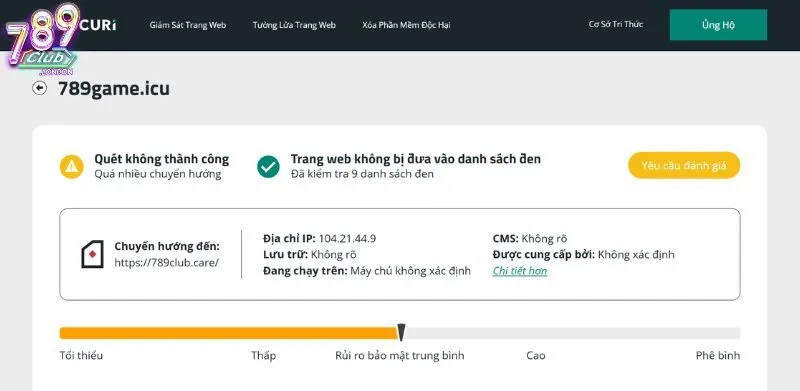Click the Thấp risk label

point(264,355)
